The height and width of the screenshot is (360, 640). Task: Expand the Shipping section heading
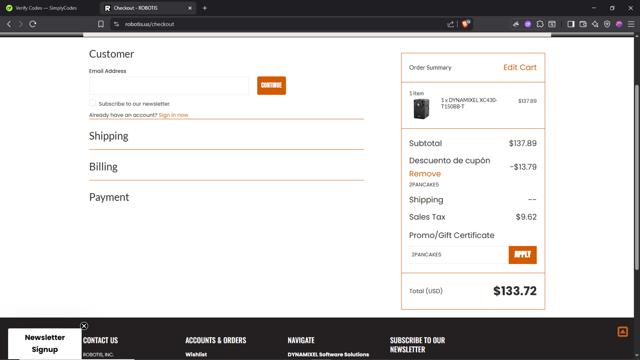coord(109,136)
